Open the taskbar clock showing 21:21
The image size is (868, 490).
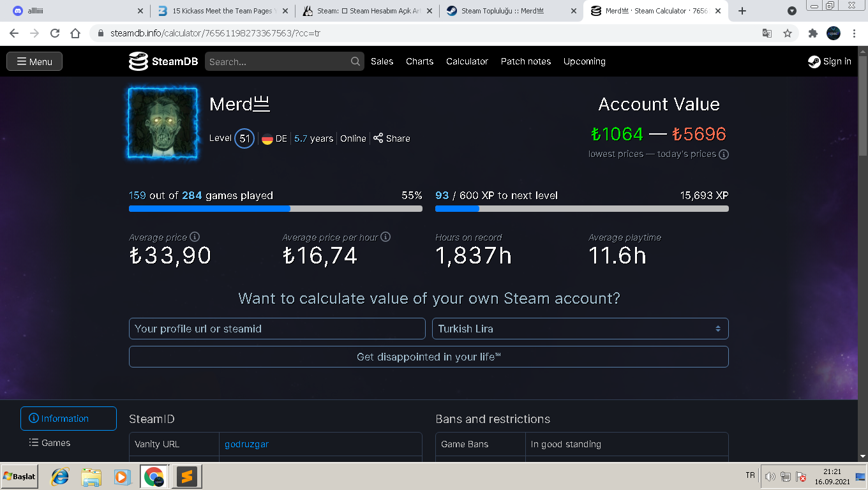pos(831,477)
